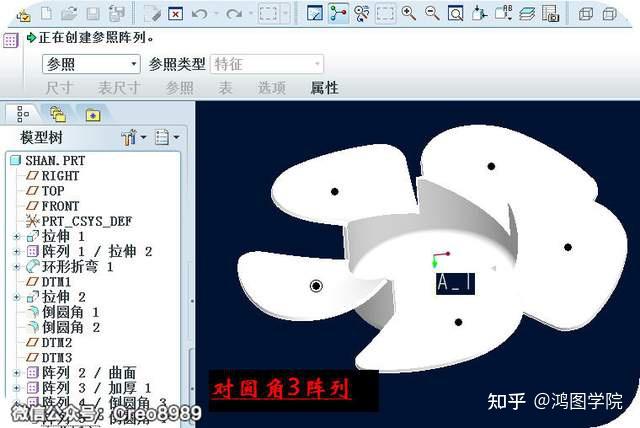Viewport: 640px width, 428px height.
Task: Open the 尺寸 tab
Action: (x=59, y=88)
